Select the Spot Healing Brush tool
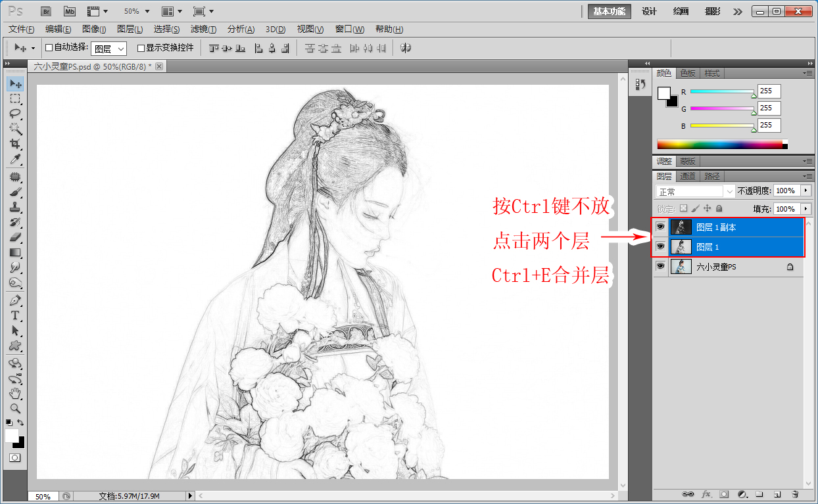The image size is (818, 504). tap(15, 177)
